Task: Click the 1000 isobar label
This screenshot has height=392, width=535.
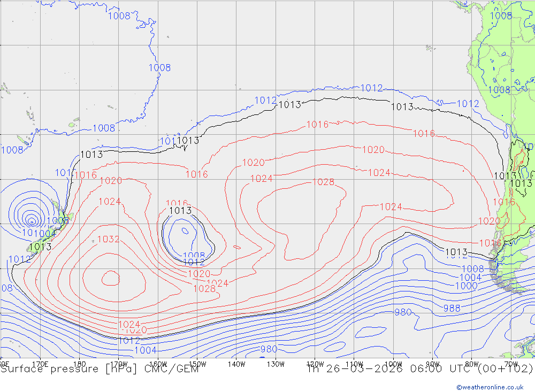Action: [x=466, y=286]
